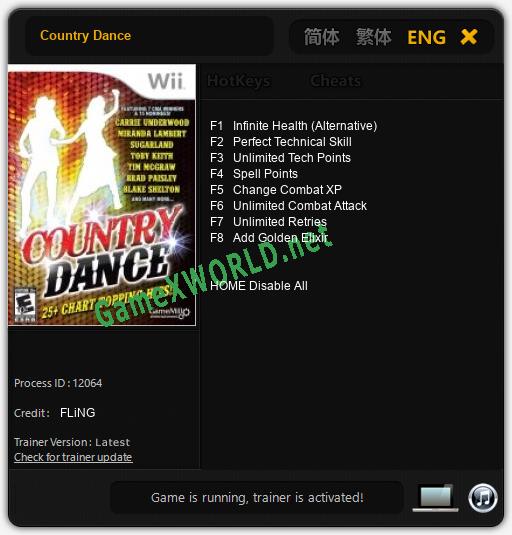
Task: Open the HotKeys tab
Action: [239, 81]
